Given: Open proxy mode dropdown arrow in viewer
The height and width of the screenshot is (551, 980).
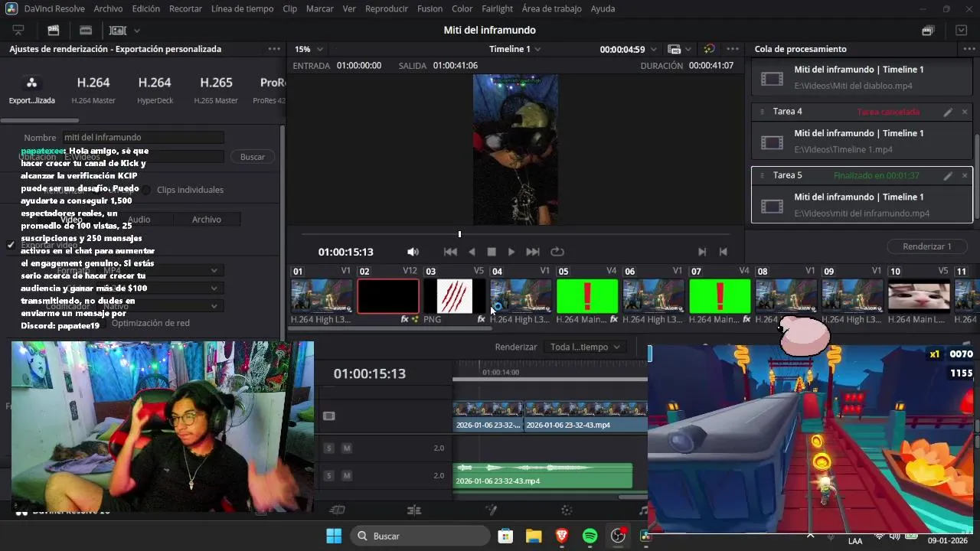Looking at the screenshot, I should pos(688,49).
